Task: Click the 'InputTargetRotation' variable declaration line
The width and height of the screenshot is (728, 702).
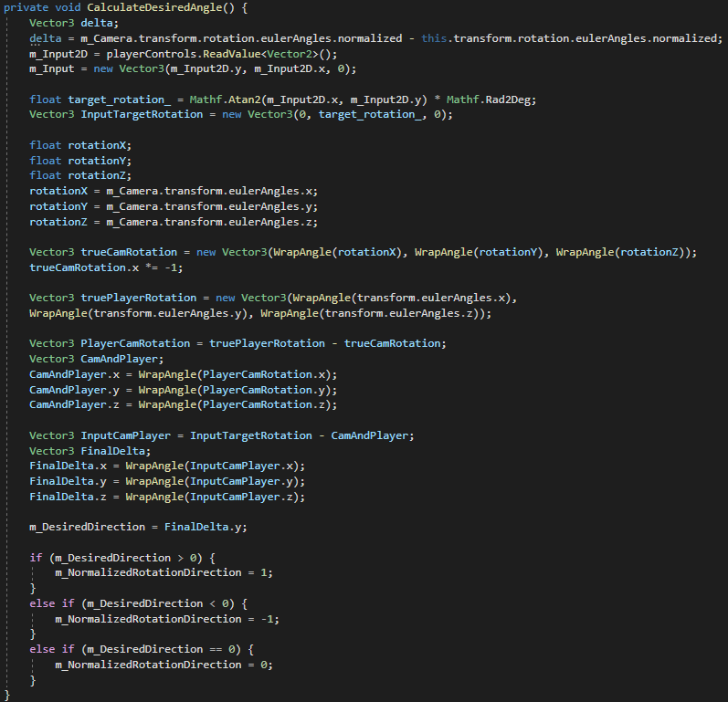Action: coord(241,115)
